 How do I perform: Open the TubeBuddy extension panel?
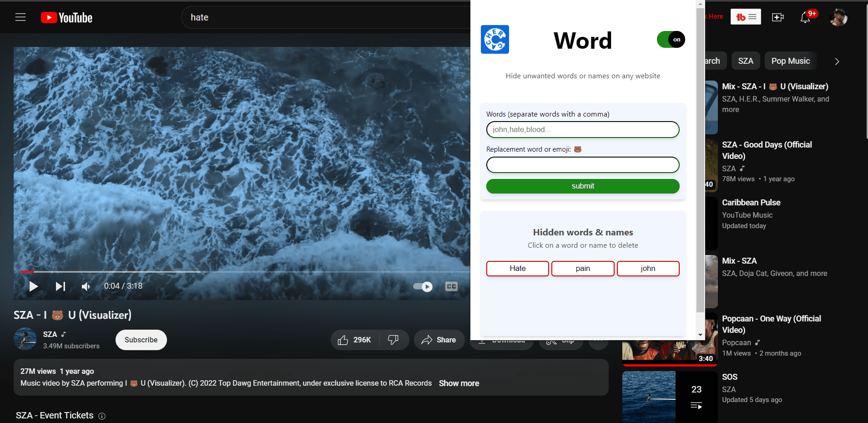[x=745, y=16]
